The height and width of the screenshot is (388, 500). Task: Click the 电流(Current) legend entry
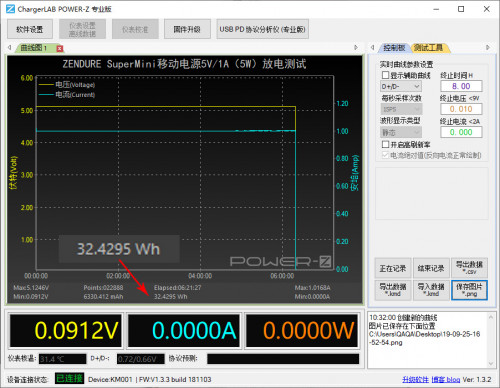67,95
